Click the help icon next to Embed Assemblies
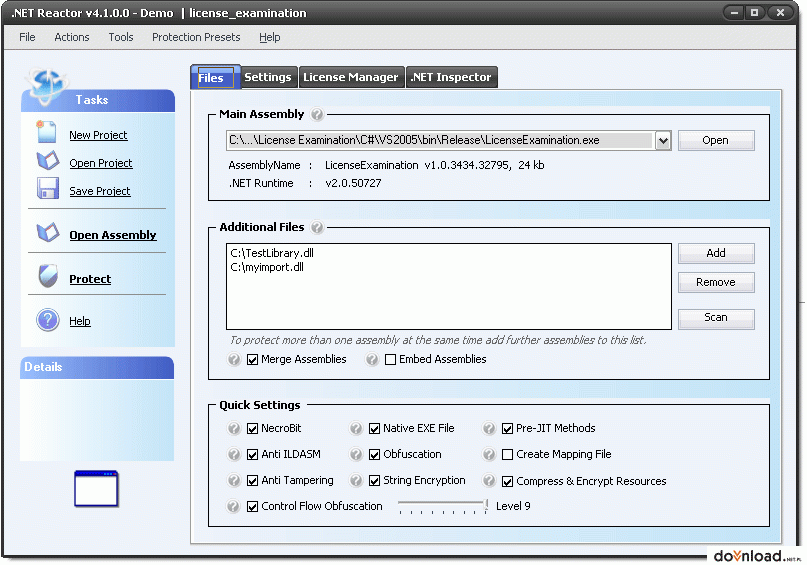Screen dimensions: 807x565 point(372,359)
